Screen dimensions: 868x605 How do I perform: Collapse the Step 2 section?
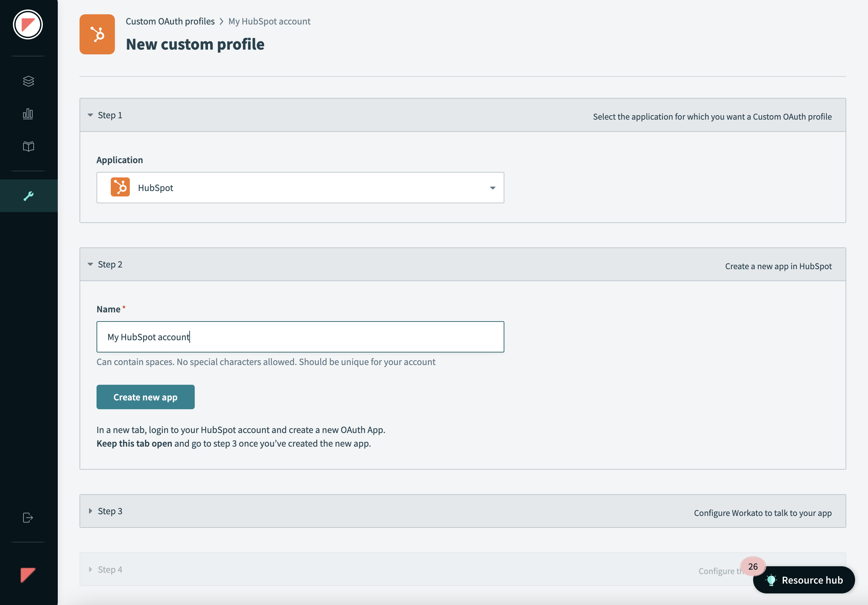coord(90,264)
